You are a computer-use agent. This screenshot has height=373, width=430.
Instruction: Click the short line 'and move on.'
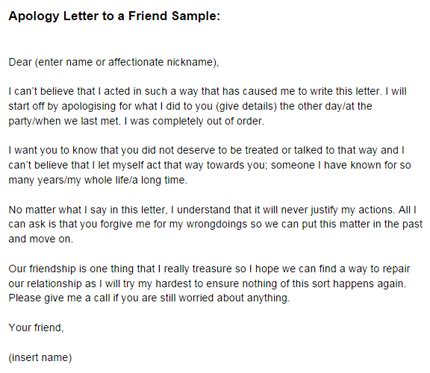click(x=41, y=239)
